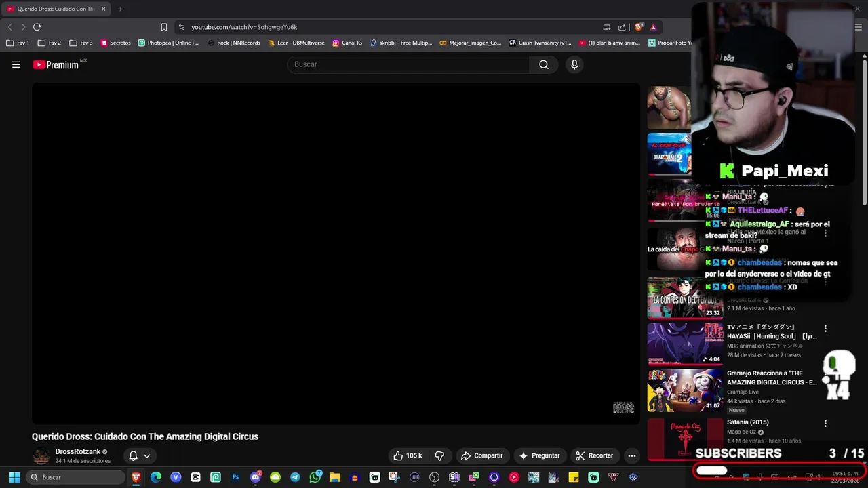Viewport: 868px width, 488px height.
Task: Open File Explorer in taskbar
Action: (x=335, y=477)
